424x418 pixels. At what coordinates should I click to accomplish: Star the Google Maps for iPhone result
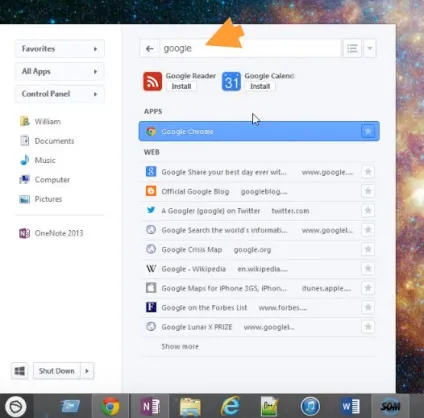(x=368, y=288)
